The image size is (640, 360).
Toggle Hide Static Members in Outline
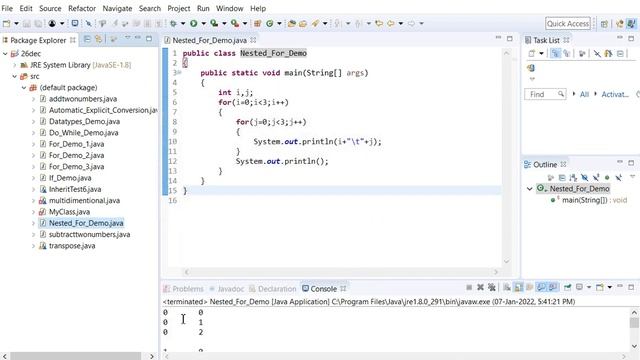tap(596, 178)
